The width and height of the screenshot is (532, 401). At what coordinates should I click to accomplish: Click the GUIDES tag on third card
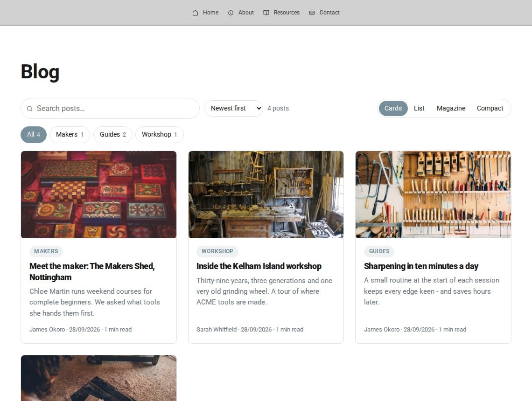(379, 251)
